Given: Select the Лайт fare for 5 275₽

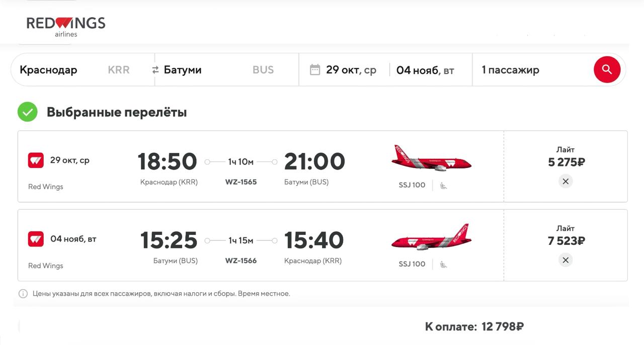Looking at the screenshot, I should pyautogui.click(x=566, y=157).
